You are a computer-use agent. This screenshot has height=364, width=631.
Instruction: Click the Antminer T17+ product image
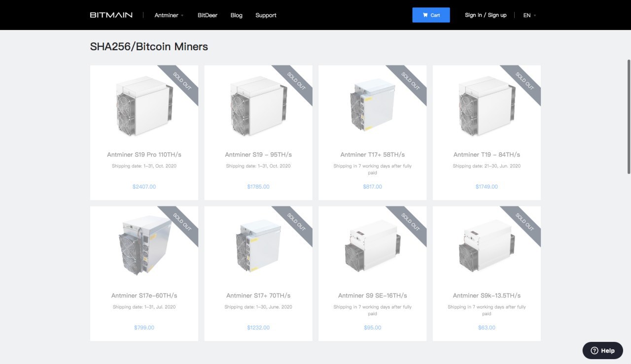372,104
